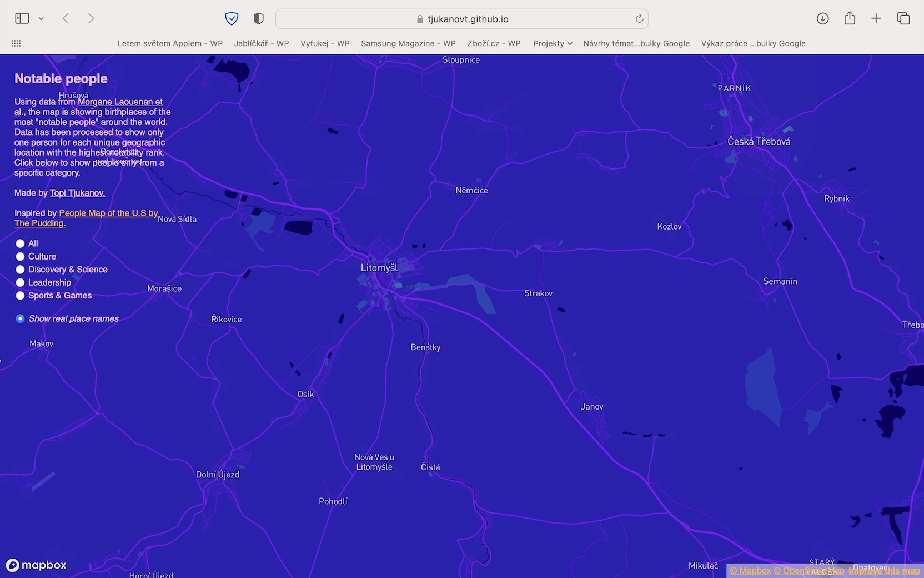This screenshot has width=924, height=578.
Task: Open the privacy report half-shield icon
Action: click(x=258, y=19)
